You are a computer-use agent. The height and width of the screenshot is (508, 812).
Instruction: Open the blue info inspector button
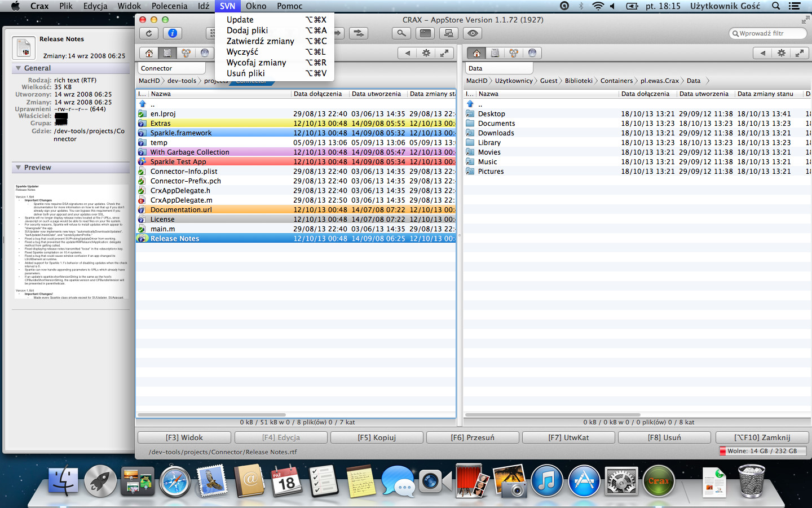click(x=173, y=33)
